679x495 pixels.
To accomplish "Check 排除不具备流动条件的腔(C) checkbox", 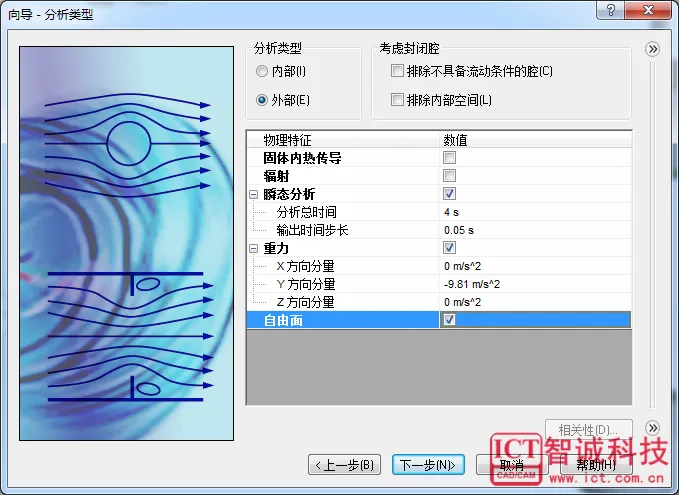I will tap(397, 71).
